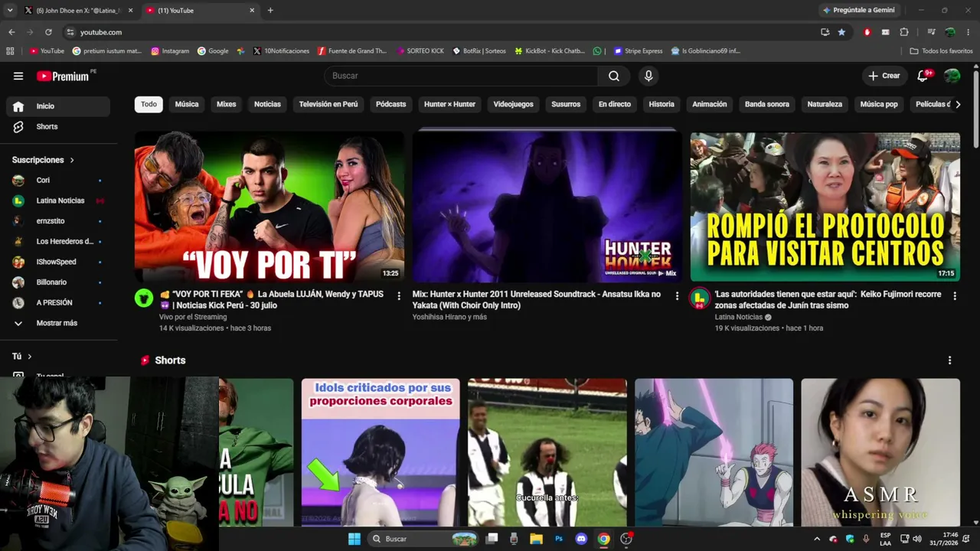Open options menu for "VOY POR TI FEKA" video
Screen dimensions: 980x551
399,295
